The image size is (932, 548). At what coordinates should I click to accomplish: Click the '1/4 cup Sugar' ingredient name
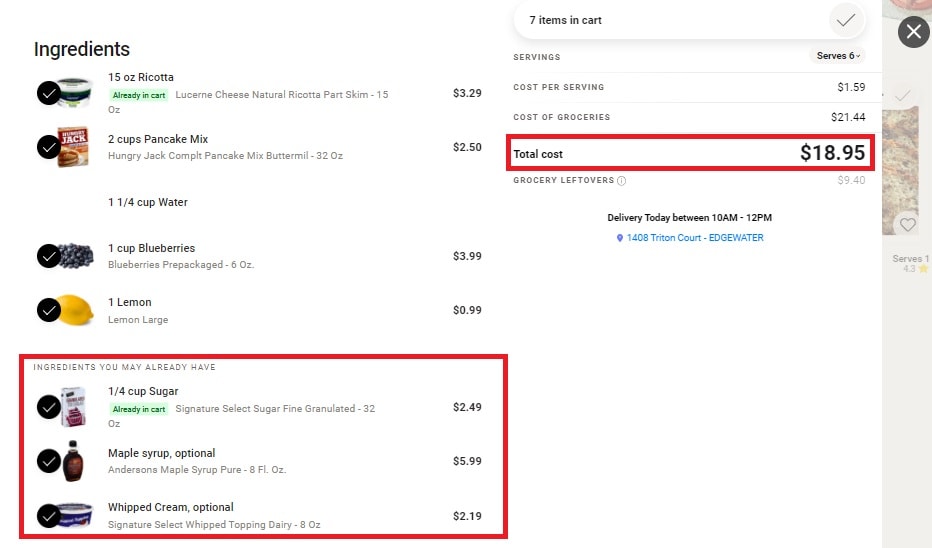point(143,391)
